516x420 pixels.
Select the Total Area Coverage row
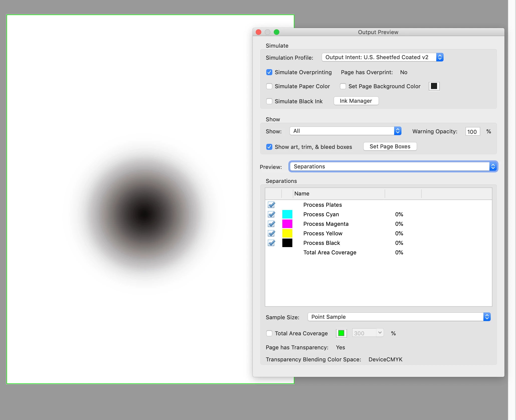tap(330, 253)
